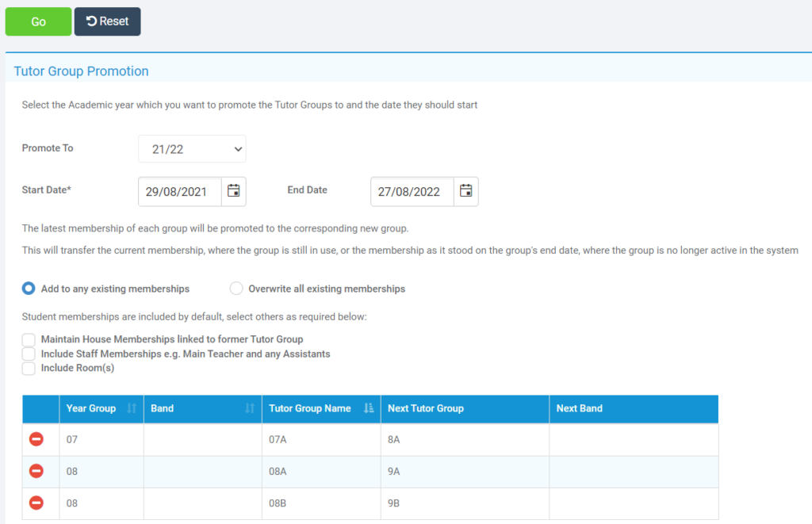The image size is (812, 524).
Task: Select Add to any existing memberships
Action: 29,289
